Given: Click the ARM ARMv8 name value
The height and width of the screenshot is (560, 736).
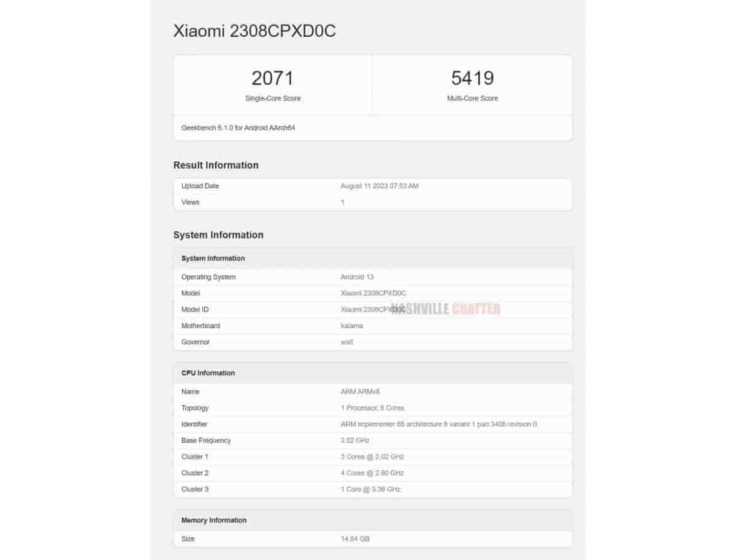Looking at the screenshot, I should (361, 391).
